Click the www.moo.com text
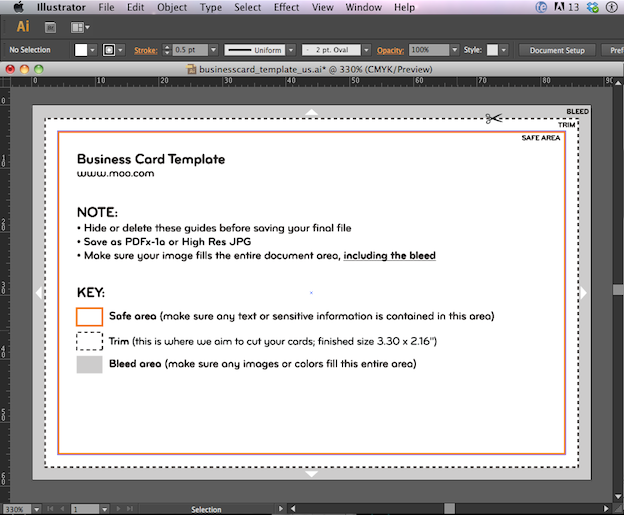The height and width of the screenshot is (515, 624). tap(115, 174)
